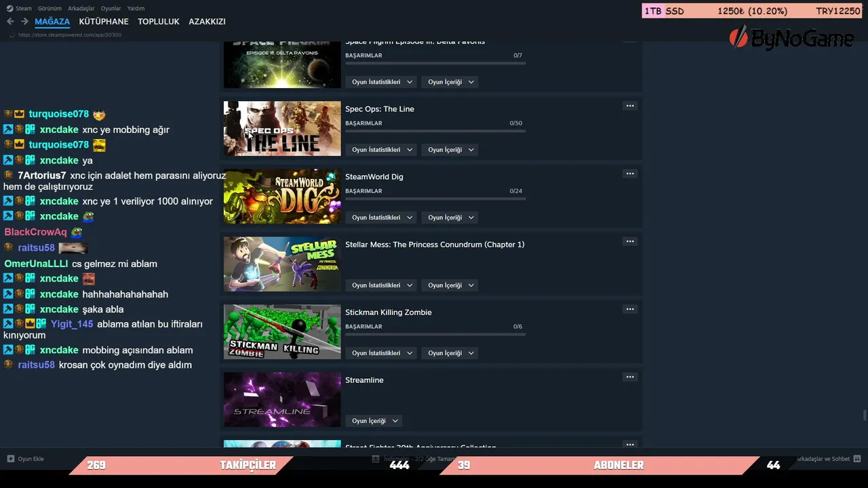Click the Oyun Ekle button

(26, 459)
